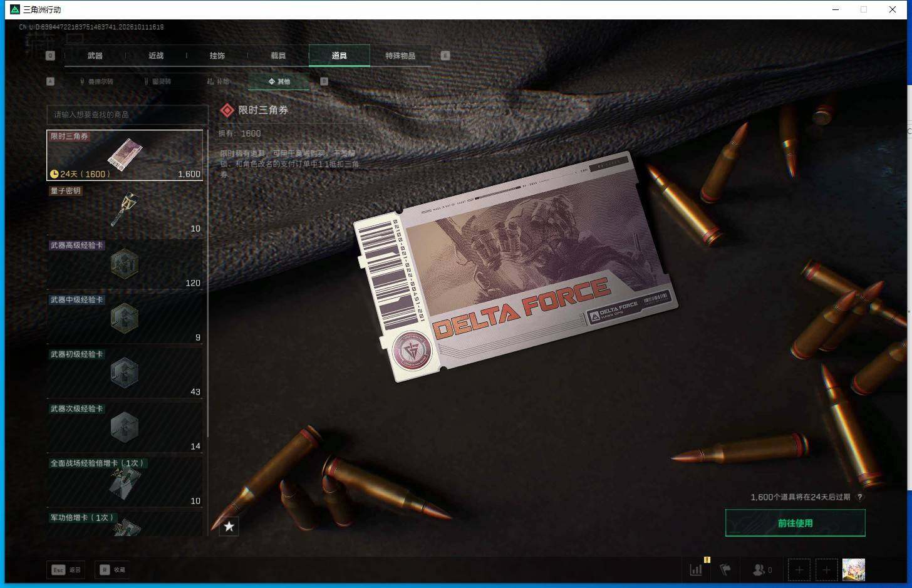Click the flag icon in bottom bar
The image size is (912, 588).
[x=725, y=570]
